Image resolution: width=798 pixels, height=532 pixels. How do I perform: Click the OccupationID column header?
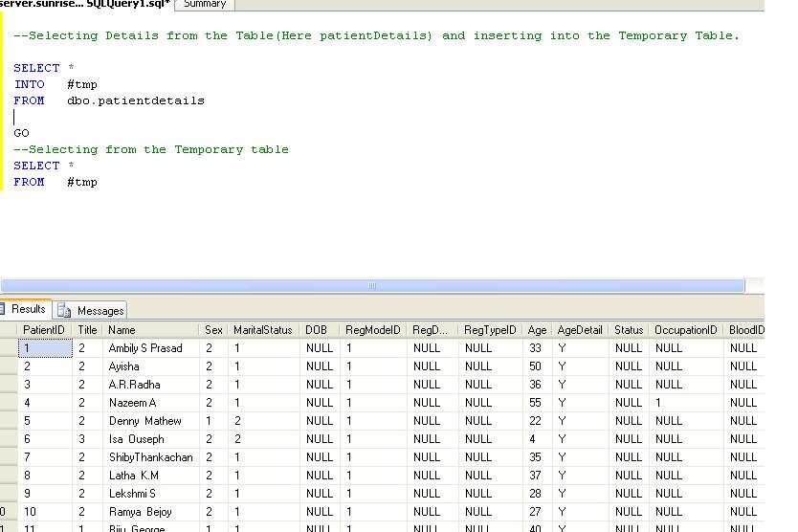click(685, 330)
